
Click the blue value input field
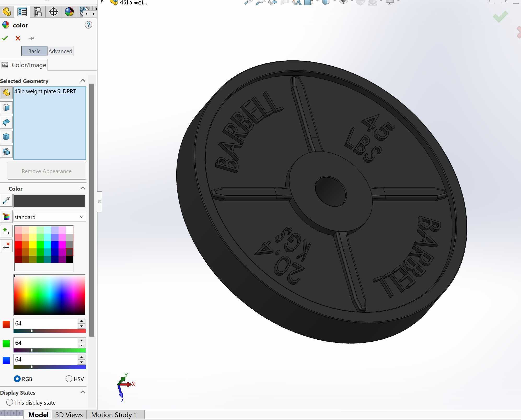pyautogui.click(x=45, y=359)
